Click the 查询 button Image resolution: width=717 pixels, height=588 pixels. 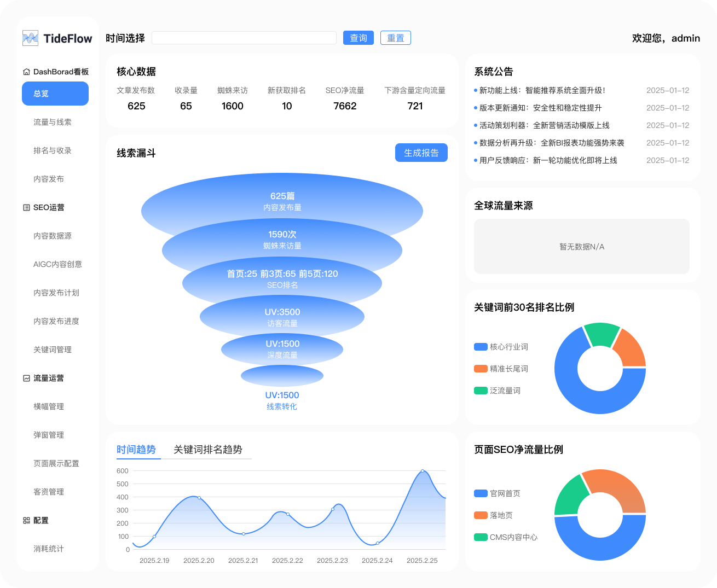(x=358, y=38)
